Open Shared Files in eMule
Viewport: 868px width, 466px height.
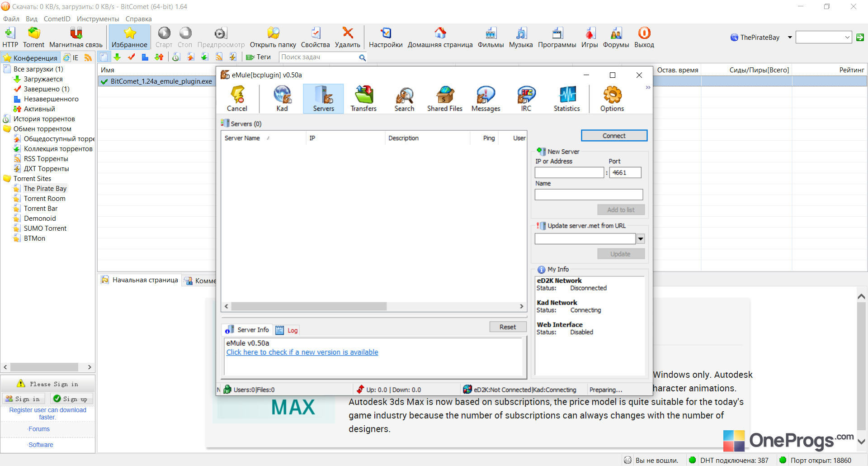click(445, 99)
